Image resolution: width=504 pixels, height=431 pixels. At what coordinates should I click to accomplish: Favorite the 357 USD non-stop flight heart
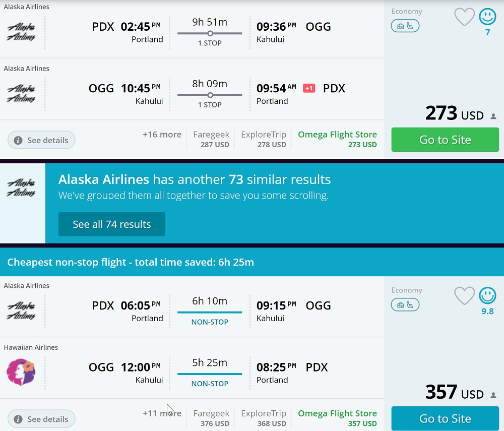coord(464,296)
